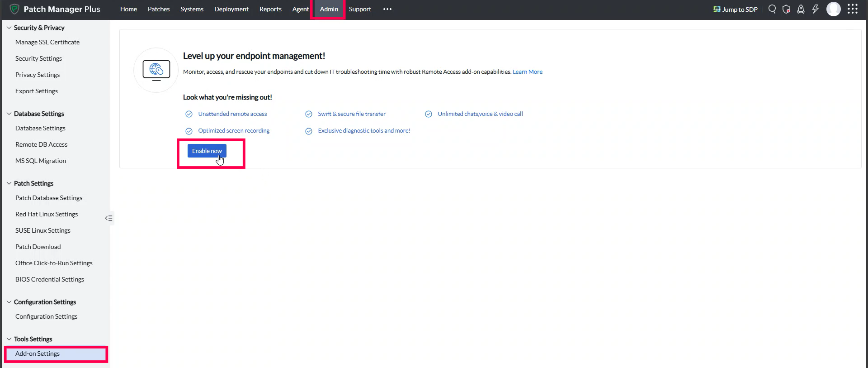Collapse the Configuration Settings section

[x=9, y=302]
